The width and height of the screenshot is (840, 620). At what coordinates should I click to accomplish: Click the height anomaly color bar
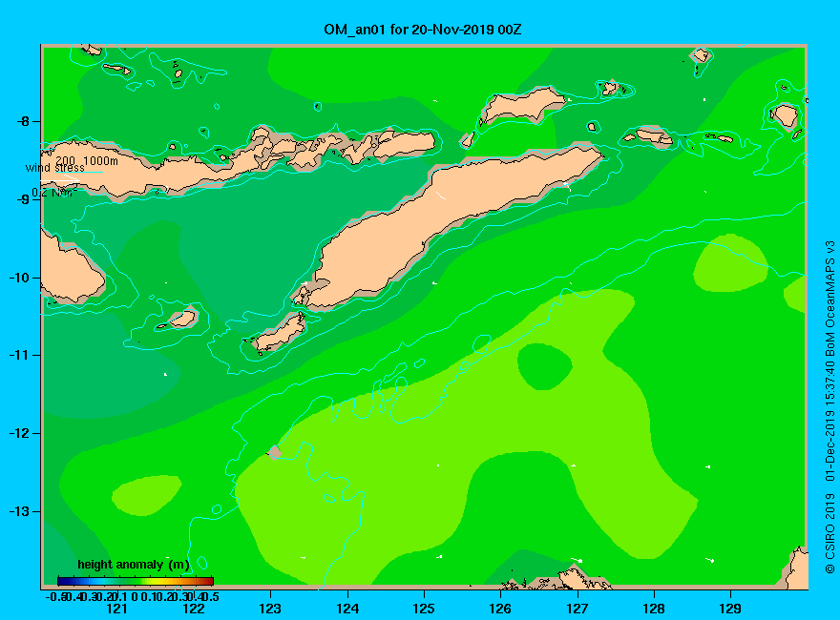136,581
